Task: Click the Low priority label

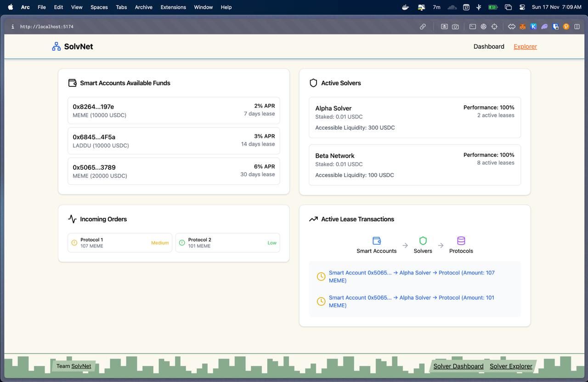Action: (x=272, y=243)
